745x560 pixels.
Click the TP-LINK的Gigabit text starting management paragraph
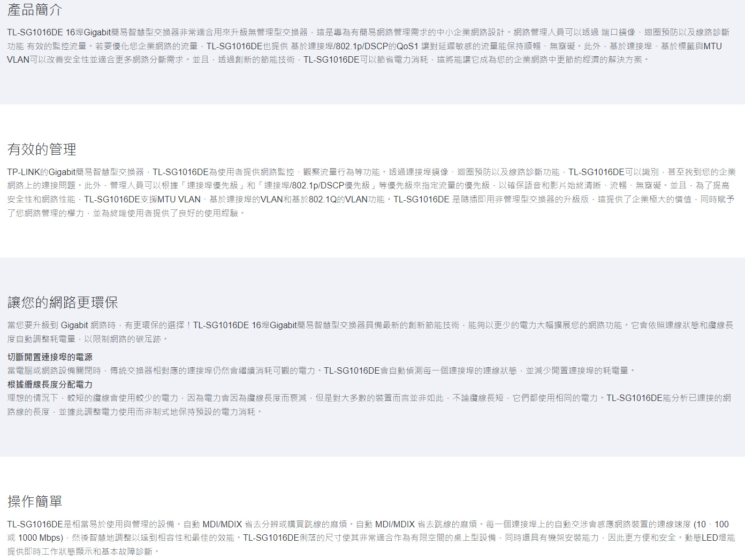point(41,172)
